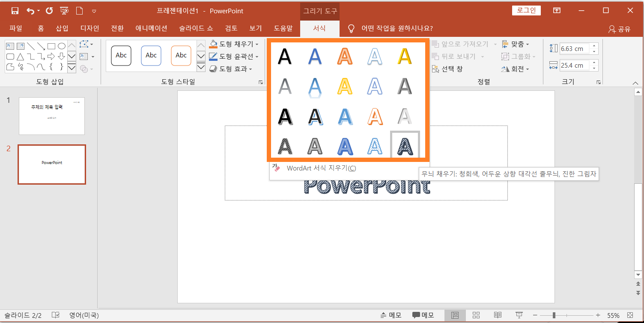Image resolution: width=644 pixels, height=323 pixels.
Task: Expand the shape styles gallery More button
Action: coord(201,66)
